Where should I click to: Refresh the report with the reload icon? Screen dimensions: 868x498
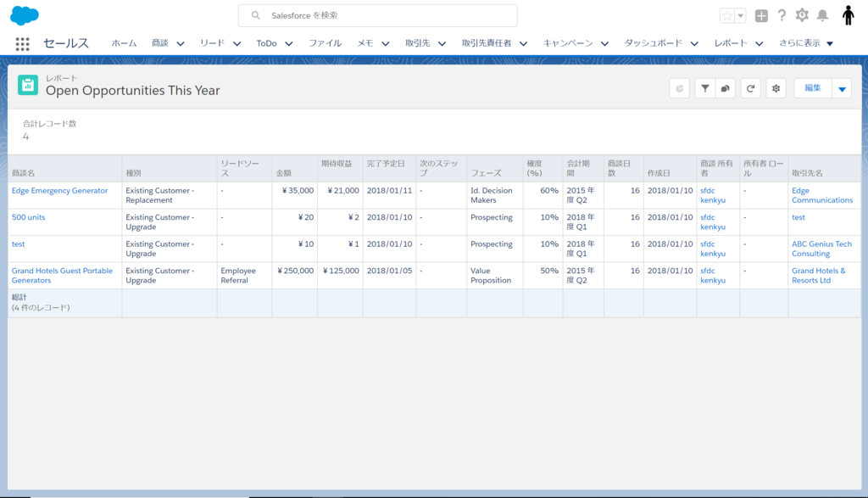pos(751,88)
